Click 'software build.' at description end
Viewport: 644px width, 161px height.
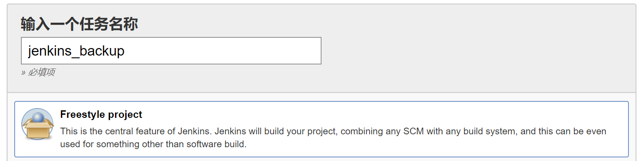219,145
